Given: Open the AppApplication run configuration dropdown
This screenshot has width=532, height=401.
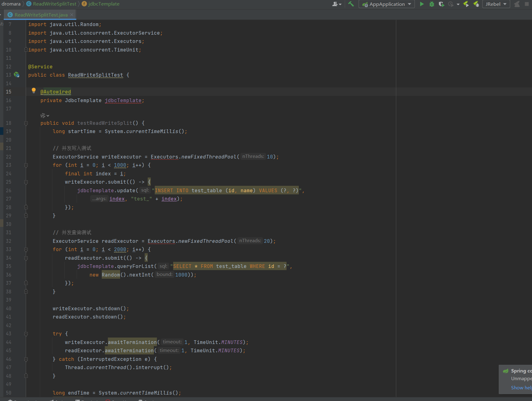Looking at the screenshot, I should click(387, 4).
